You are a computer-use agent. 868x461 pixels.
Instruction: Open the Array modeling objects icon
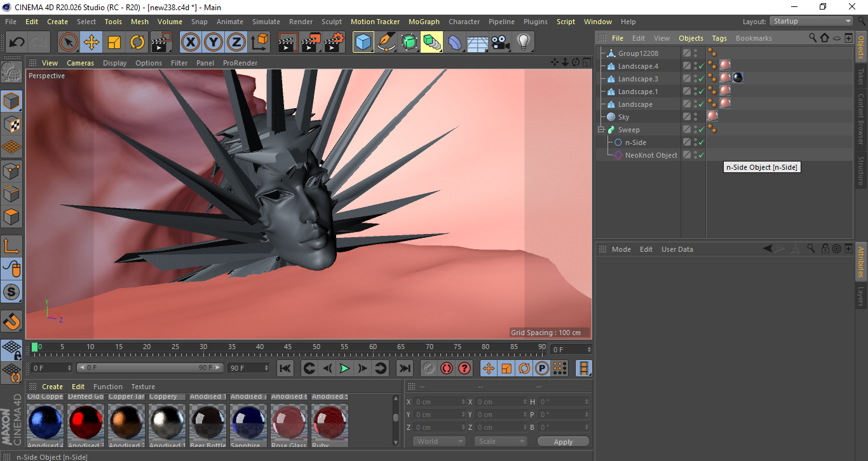click(432, 43)
